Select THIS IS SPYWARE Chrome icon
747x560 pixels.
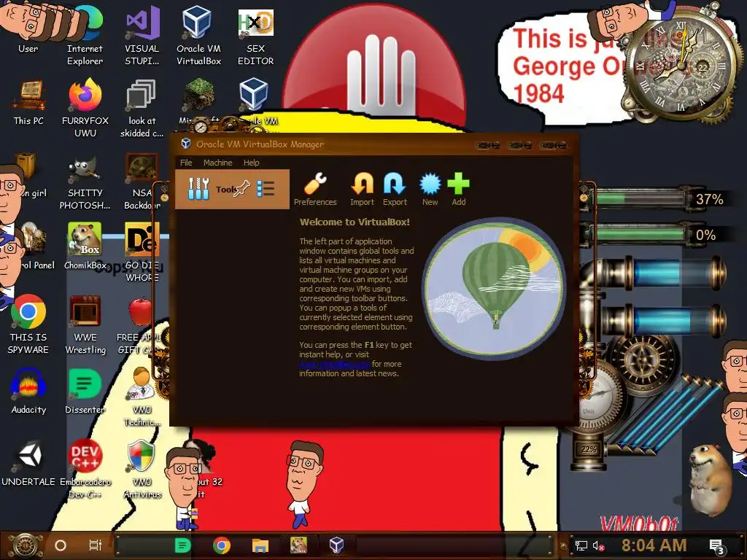click(28, 324)
